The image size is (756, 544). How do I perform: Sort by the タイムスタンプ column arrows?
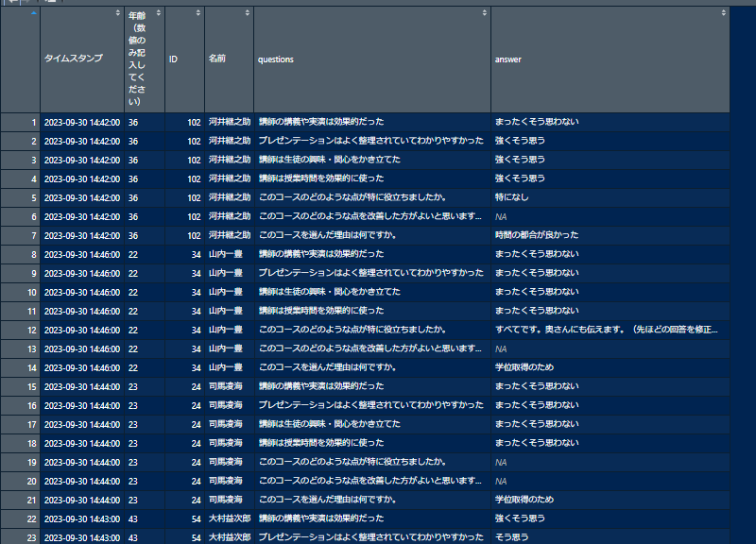(117, 13)
